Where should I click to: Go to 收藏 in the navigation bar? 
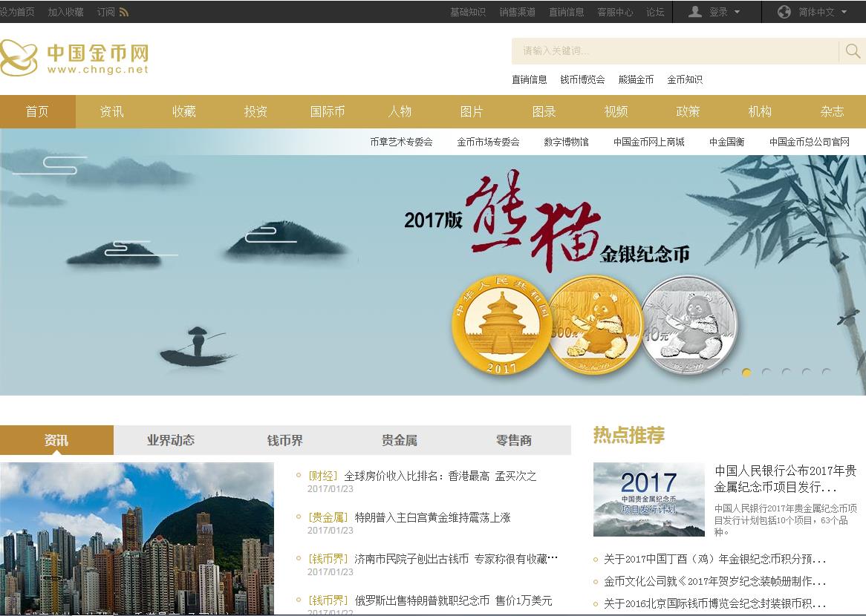pos(184,111)
